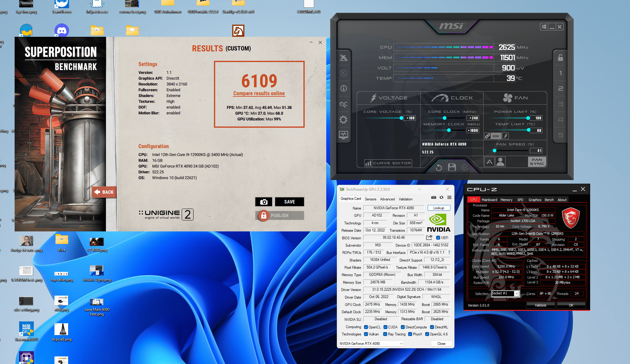Toggle the Ray Tracing checkbox in GPU-Z
The image size is (630, 364).
tap(385, 334)
